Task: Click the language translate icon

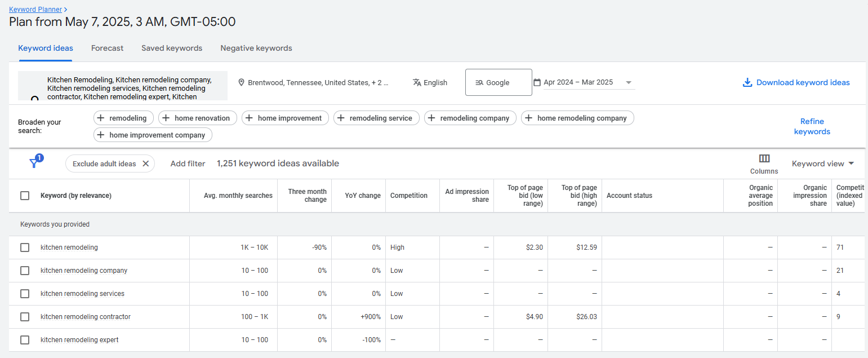Action: (417, 82)
